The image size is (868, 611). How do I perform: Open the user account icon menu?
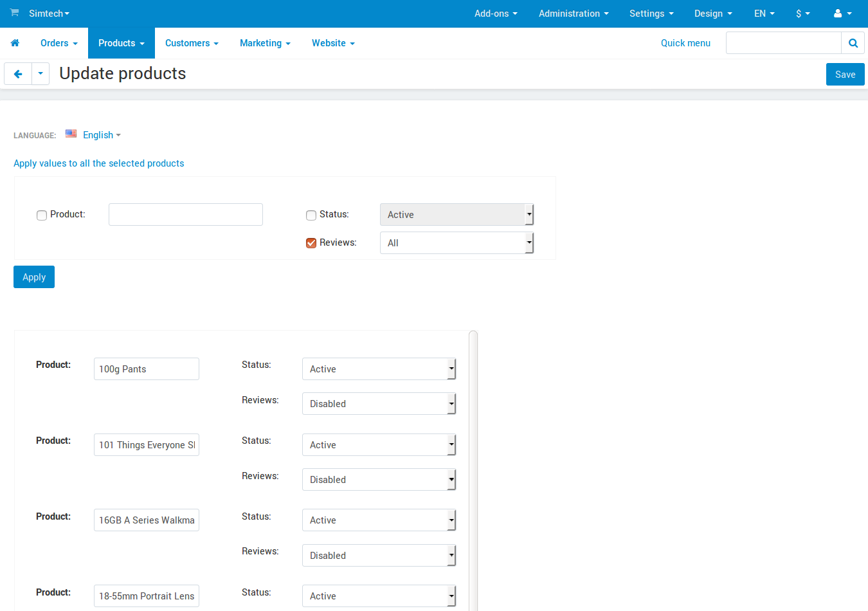(842, 14)
